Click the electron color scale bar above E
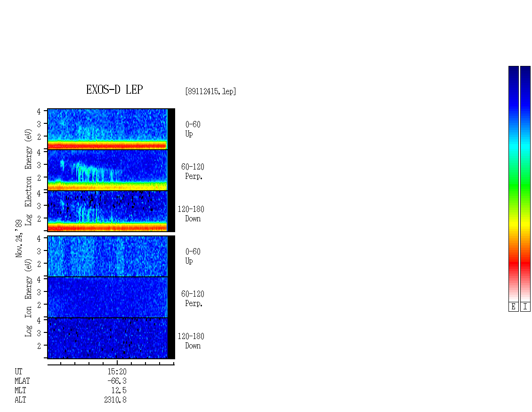The height and width of the screenshot is (412, 532). coord(513,183)
